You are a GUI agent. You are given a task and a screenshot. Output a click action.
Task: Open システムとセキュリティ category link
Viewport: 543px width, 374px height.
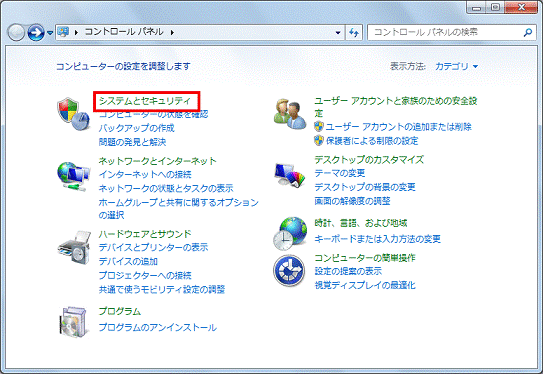[145, 101]
